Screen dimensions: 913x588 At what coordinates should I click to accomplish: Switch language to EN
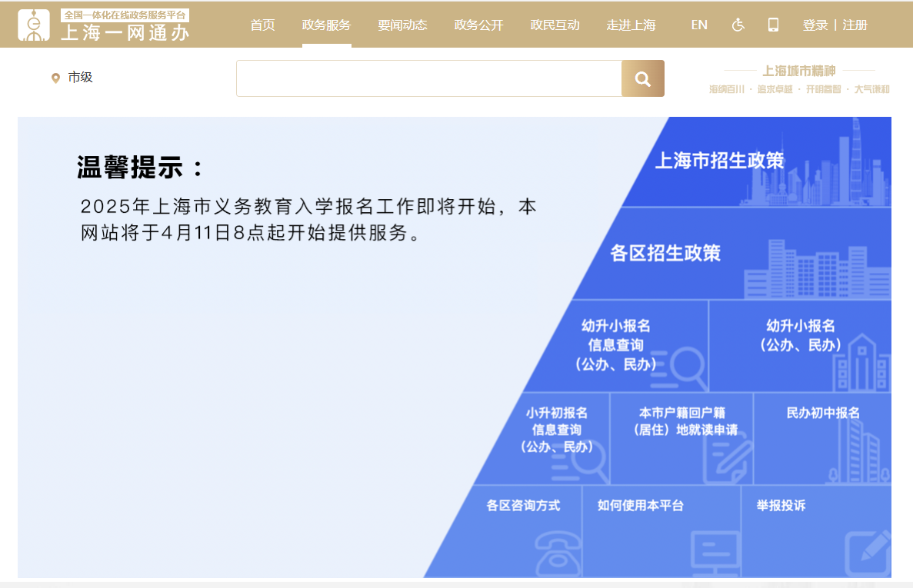click(x=698, y=25)
